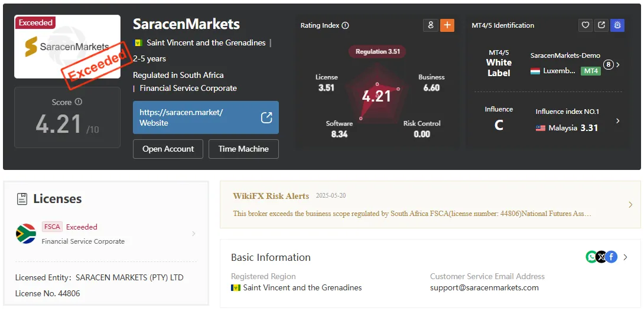Click the FSCA tag in Licenses
The height and width of the screenshot is (311, 644).
coord(52,227)
